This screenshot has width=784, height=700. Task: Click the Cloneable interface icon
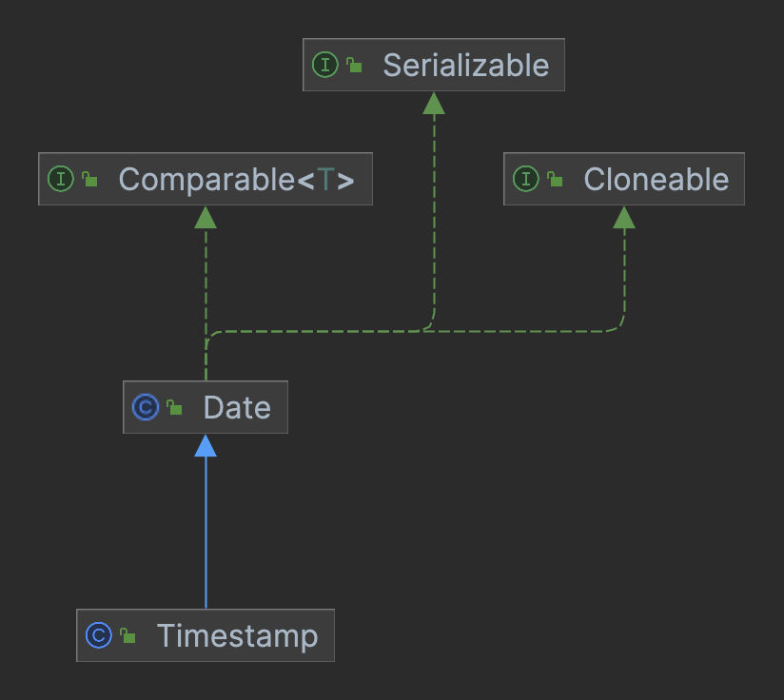[x=526, y=179]
